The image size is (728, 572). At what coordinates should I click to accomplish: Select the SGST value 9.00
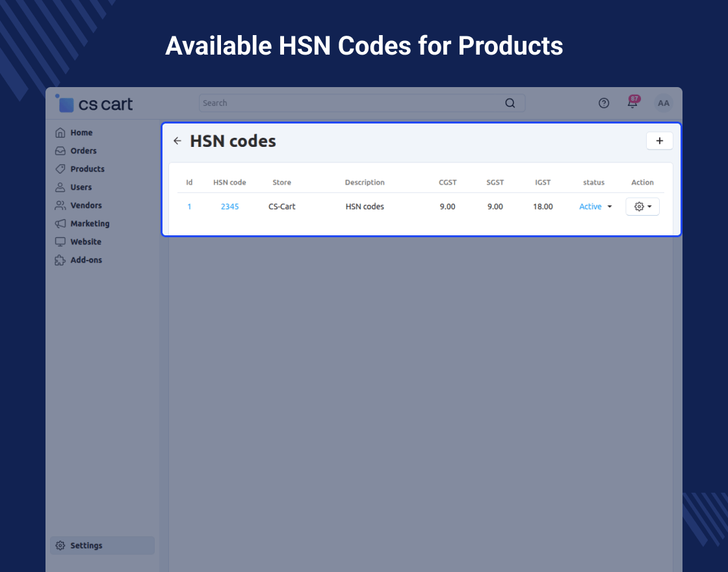[x=495, y=207]
